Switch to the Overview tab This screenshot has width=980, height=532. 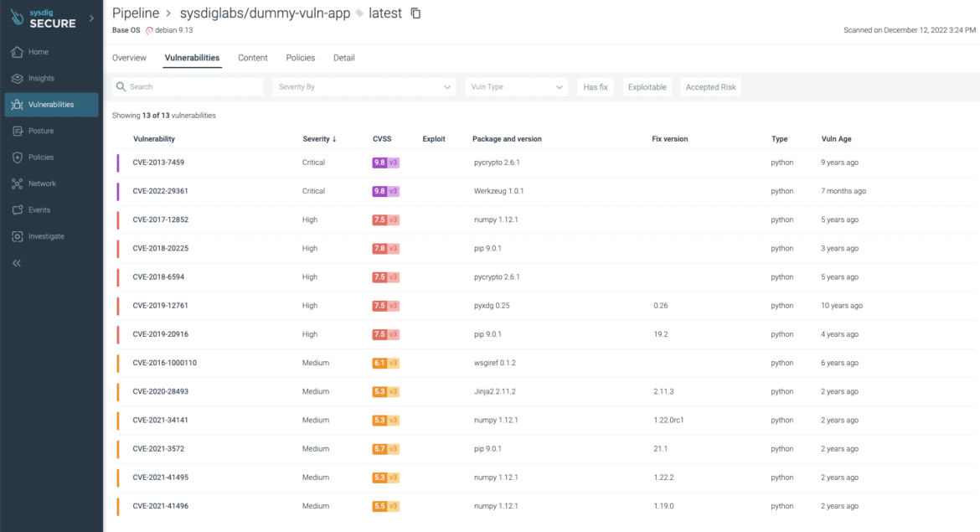coord(129,58)
